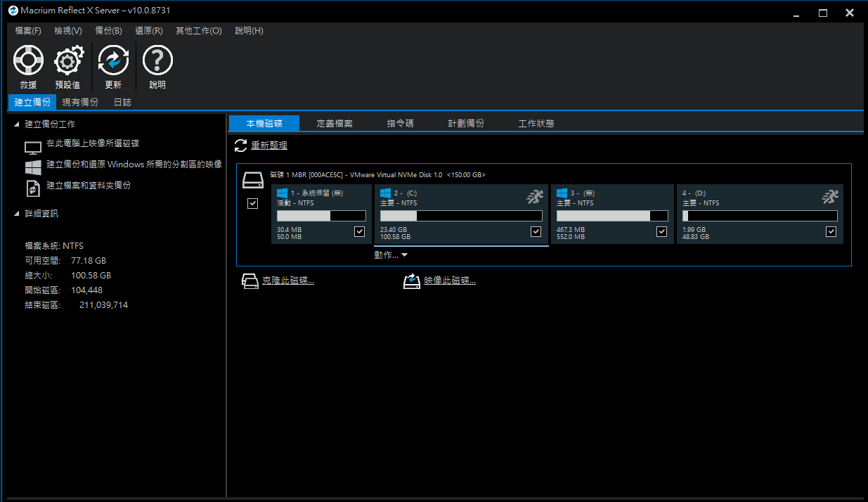This screenshot has height=502, width=868.
Task: Click the 克隆此磁碟 clone disk icon
Action: [250, 281]
